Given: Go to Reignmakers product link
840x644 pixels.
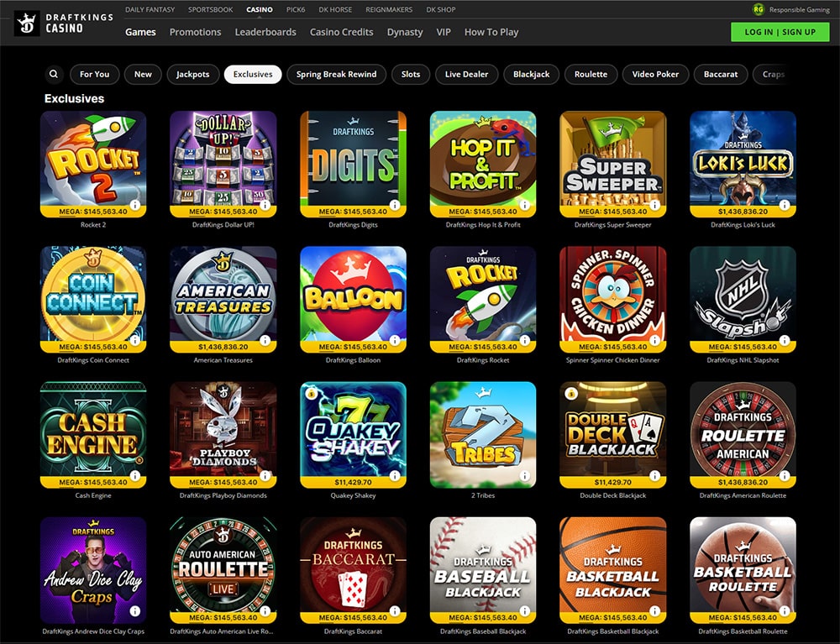Looking at the screenshot, I should [389, 9].
